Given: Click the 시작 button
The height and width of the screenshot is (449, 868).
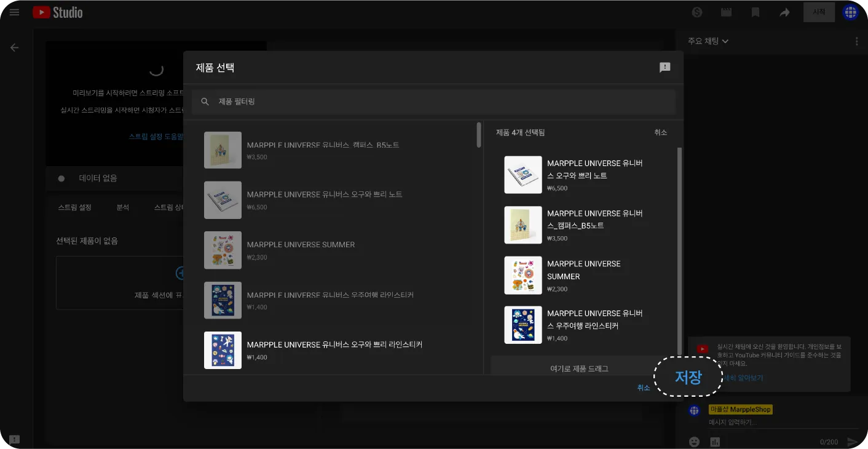Looking at the screenshot, I should pyautogui.click(x=819, y=12).
